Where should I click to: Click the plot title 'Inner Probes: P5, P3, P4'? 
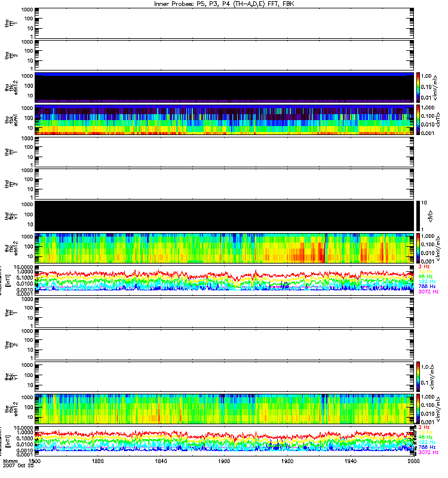click(x=223, y=4)
